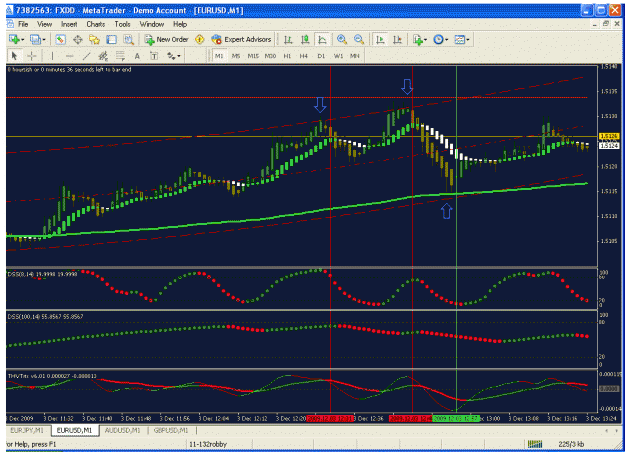Select the M5 timeframe button
The image size is (625, 452).
(236, 56)
